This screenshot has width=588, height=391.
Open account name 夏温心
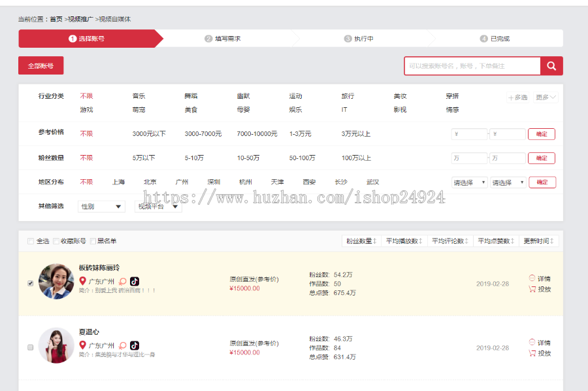(89, 332)
